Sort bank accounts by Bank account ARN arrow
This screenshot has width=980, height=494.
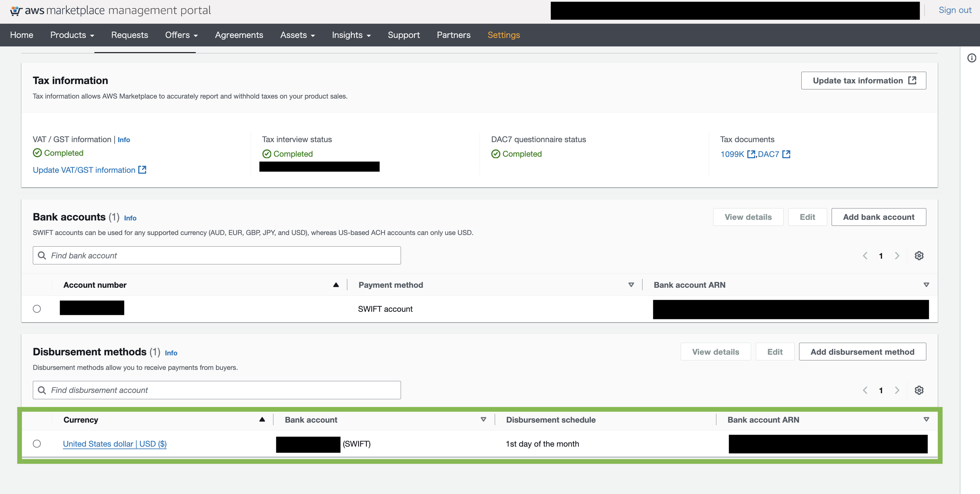[926, 285]
